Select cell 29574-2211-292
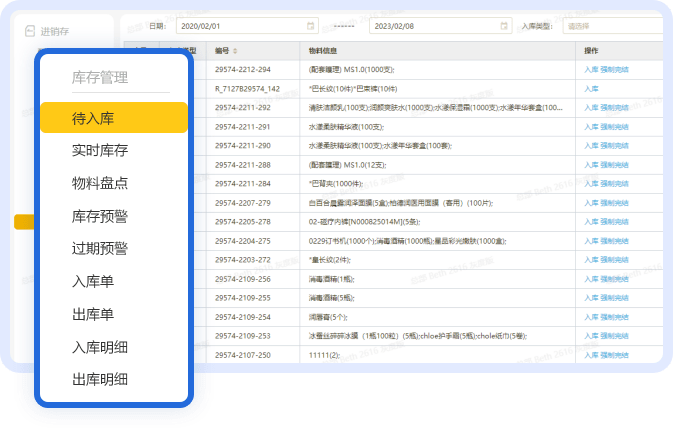Screen dimensions: 673x438 [x=243, y=108]
